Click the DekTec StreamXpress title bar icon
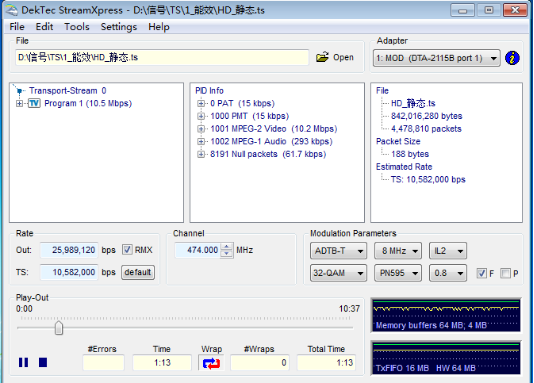The width and height of the screenshot is (534, 383). click(x=12, y=10)
